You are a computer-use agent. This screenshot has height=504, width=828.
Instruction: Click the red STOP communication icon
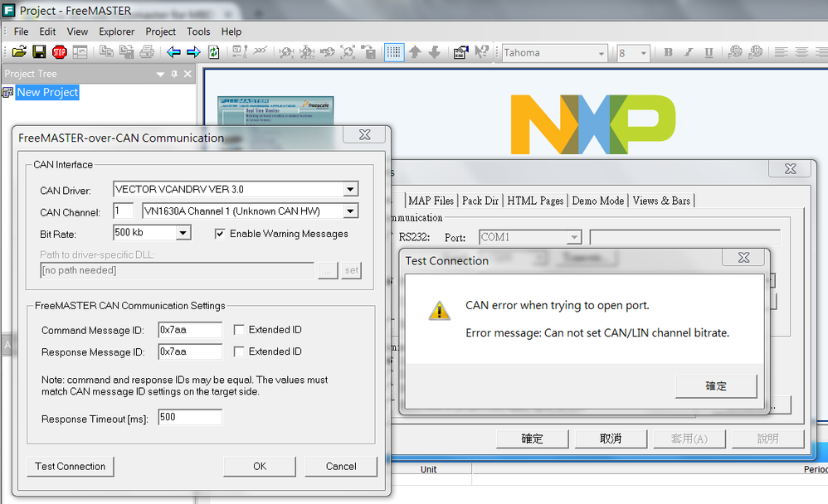point(59,51)
